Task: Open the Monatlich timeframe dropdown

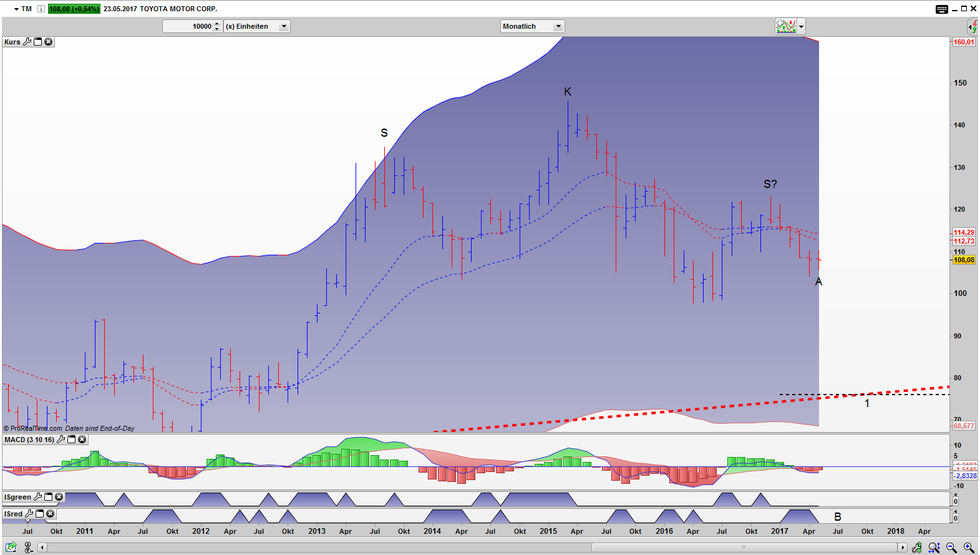Action: tap(558, 26)
